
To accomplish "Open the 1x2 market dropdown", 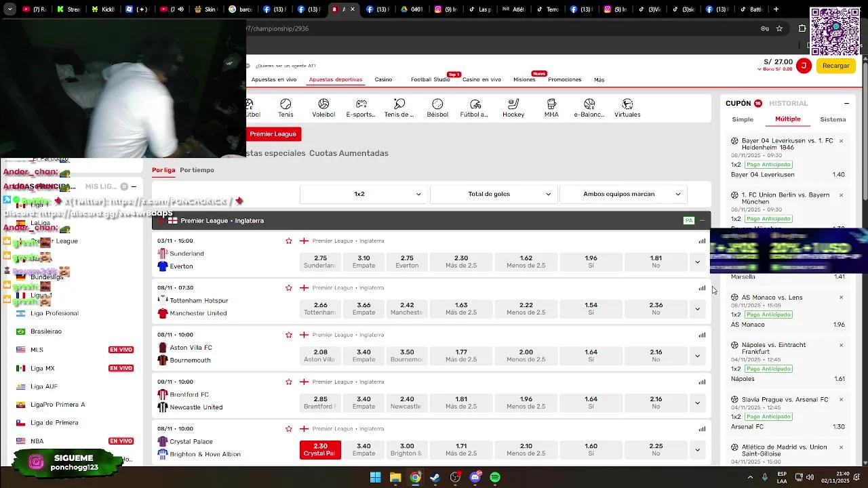I will [x=363, y=194].
